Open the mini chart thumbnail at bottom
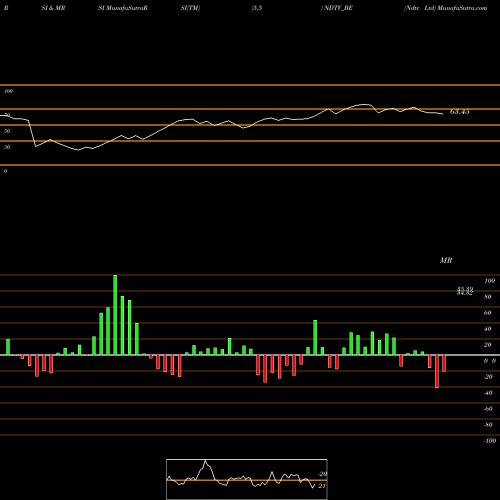Screen dimensions: 500x500 [247, 479]
